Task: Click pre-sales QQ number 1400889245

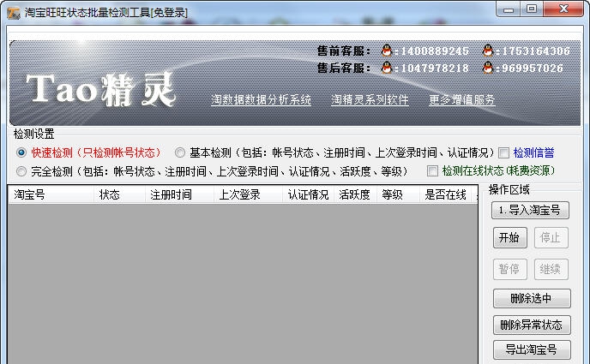Action: (x=435, y=51)
